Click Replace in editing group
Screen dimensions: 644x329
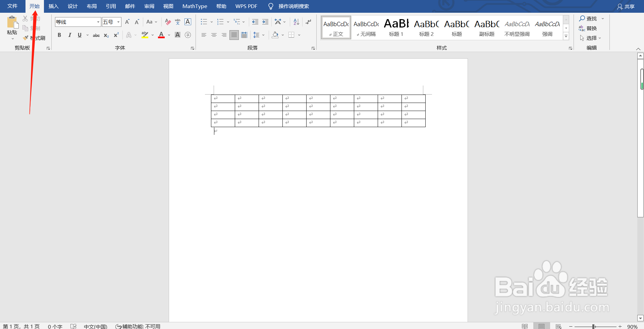(x=588, y=28)
